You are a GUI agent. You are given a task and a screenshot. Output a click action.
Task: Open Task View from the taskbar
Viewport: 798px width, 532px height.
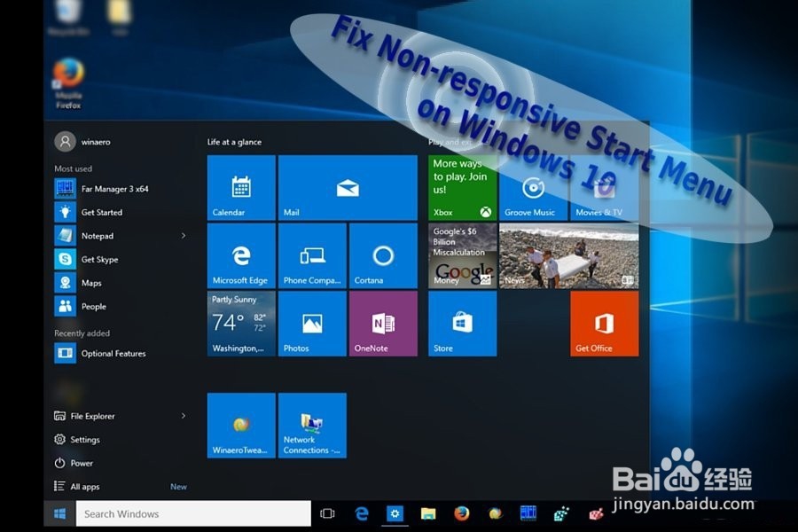click(327, 513)
